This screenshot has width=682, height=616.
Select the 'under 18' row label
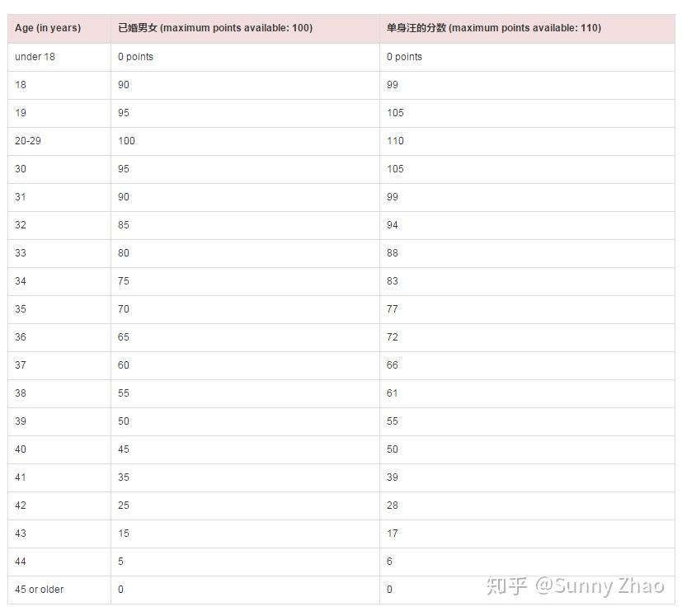[x=35, y=57]
